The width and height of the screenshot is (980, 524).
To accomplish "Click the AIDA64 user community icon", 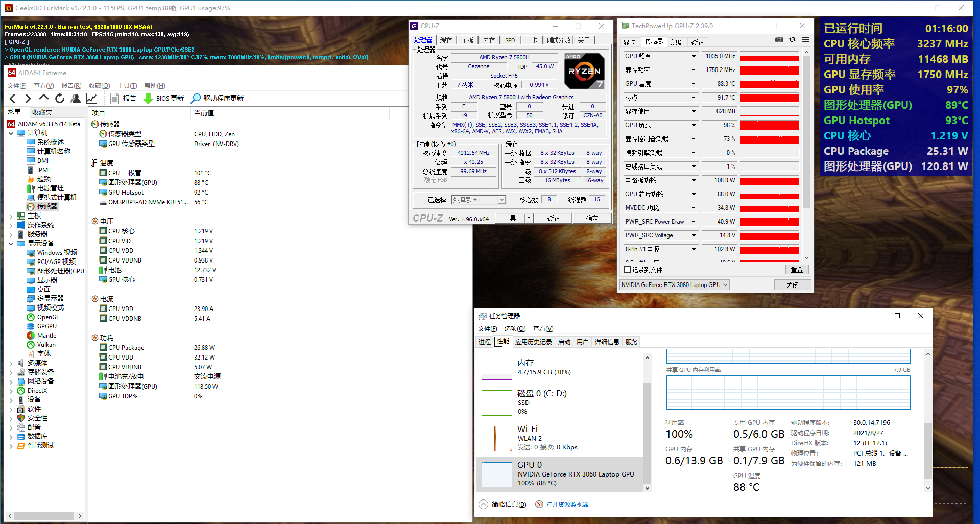I will 76,98.
